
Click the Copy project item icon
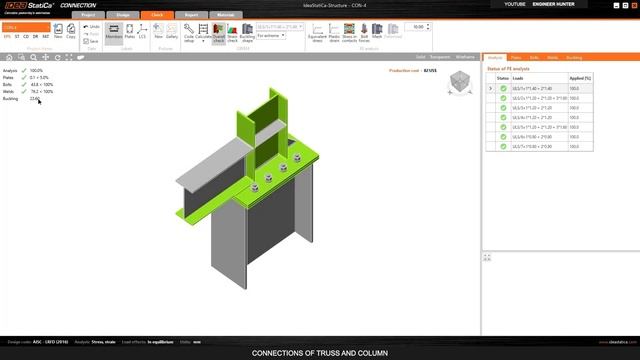71,31
